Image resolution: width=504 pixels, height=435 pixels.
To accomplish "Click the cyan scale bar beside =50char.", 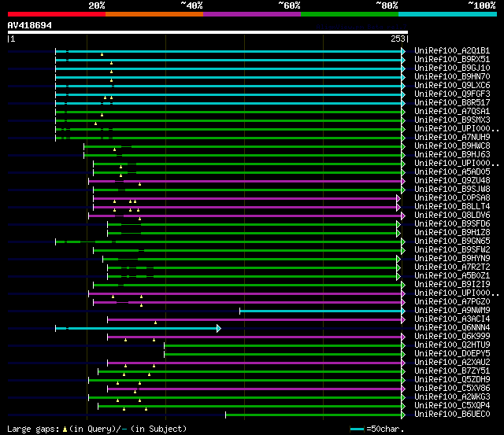I will coord(357,429).
